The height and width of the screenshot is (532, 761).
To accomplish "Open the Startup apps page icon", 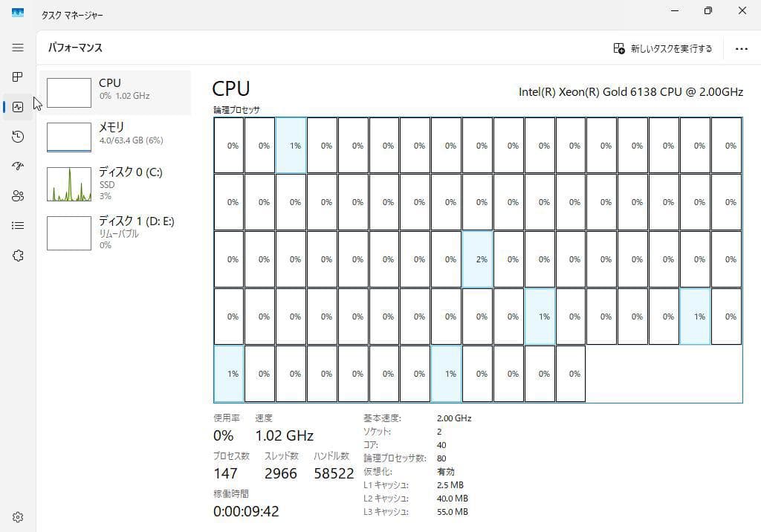I will point(18,166).
